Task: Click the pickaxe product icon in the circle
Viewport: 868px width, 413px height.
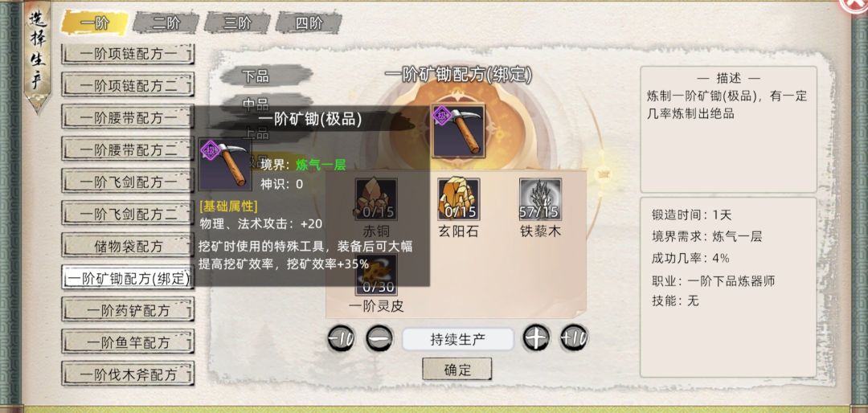Action: click(x=458, y=132)
